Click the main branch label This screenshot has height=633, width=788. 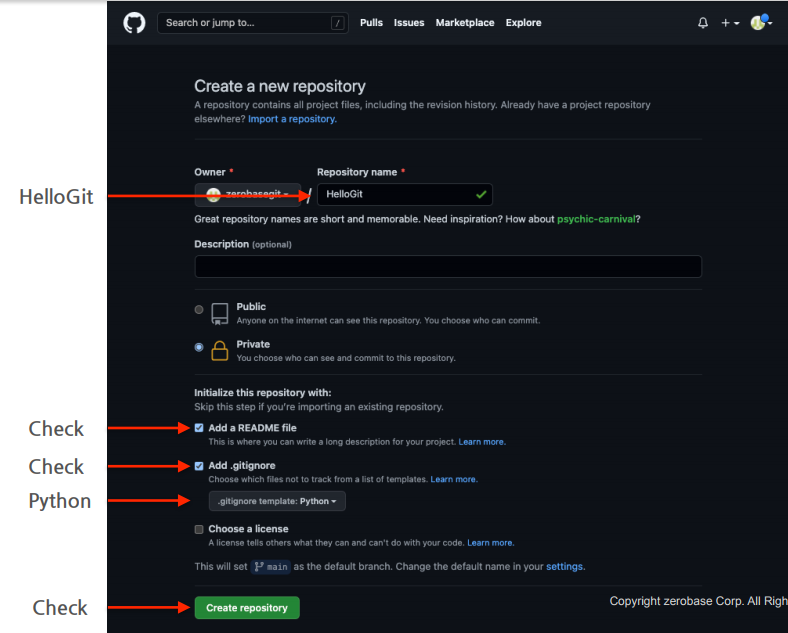coord(271,567)
